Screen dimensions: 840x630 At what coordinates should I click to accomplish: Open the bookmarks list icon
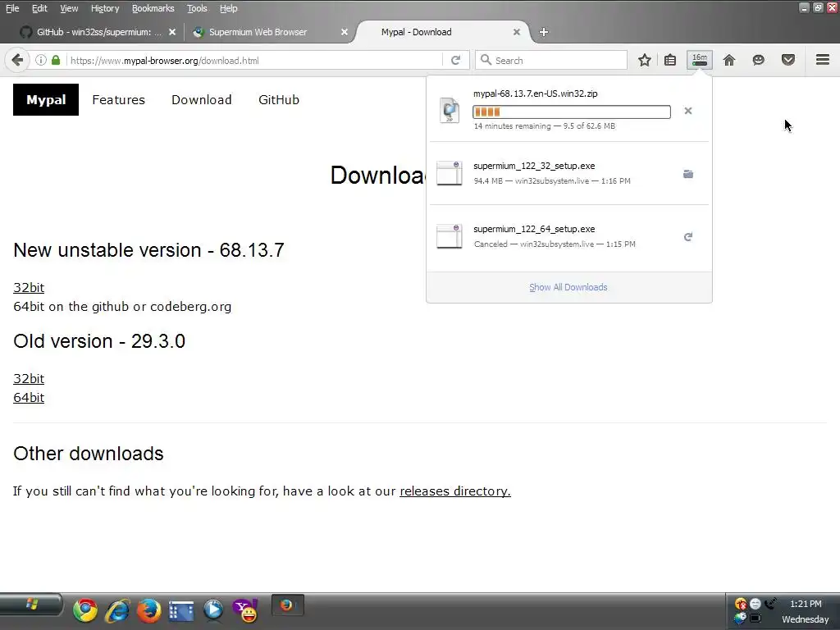[670, 60]
